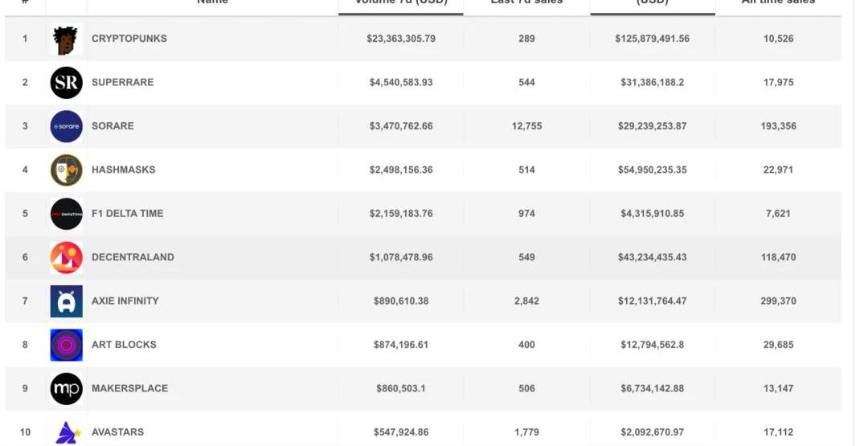Screen dimensions: 868x446
Task: Click the Decentraland logo icon
Action: pyautogui.click(x=66, y=257)
